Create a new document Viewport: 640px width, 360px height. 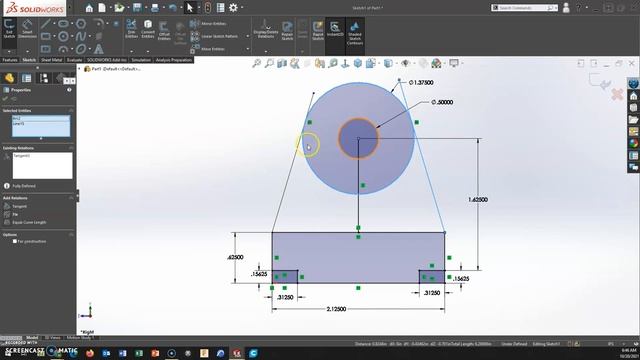(x=102, y=7)
